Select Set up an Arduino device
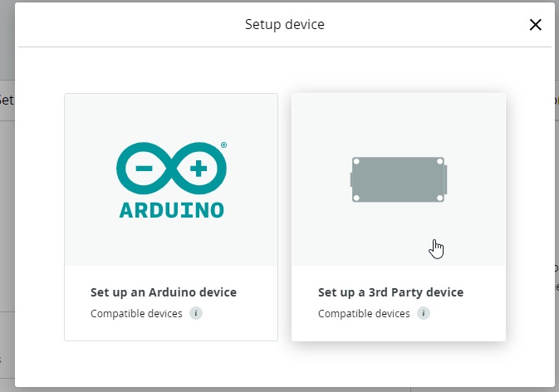The height and width of the screenshot is (392, 559). point(164,292)
